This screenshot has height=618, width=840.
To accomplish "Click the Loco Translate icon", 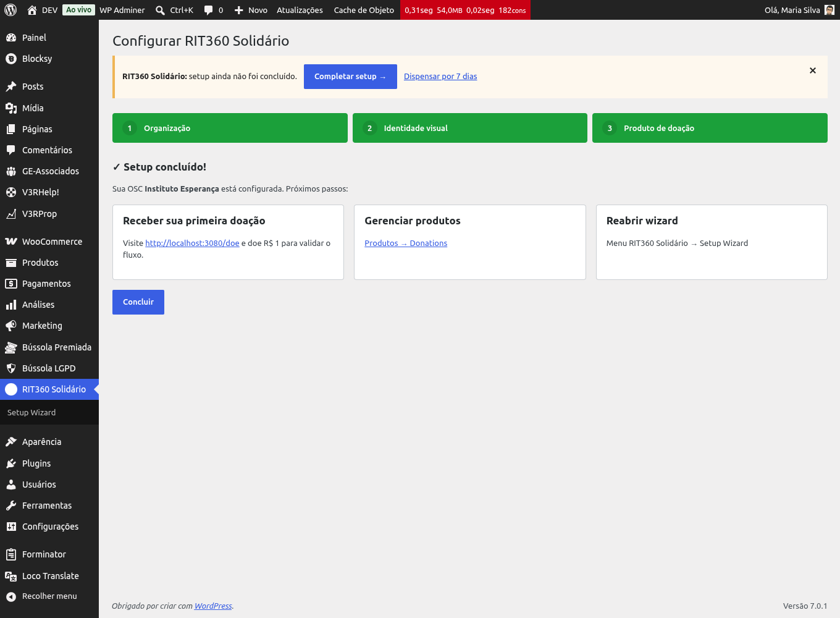I will click(11, 576).
